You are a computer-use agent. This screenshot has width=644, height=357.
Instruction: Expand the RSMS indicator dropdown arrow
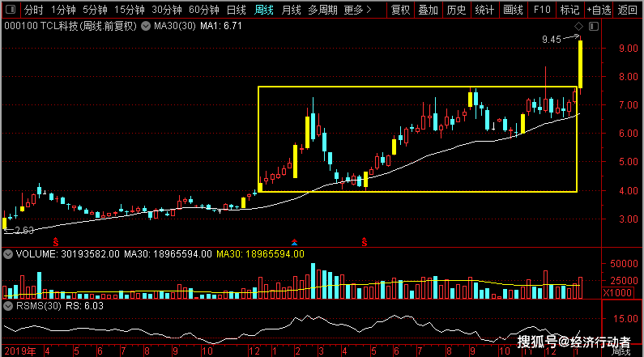(8, 306)
